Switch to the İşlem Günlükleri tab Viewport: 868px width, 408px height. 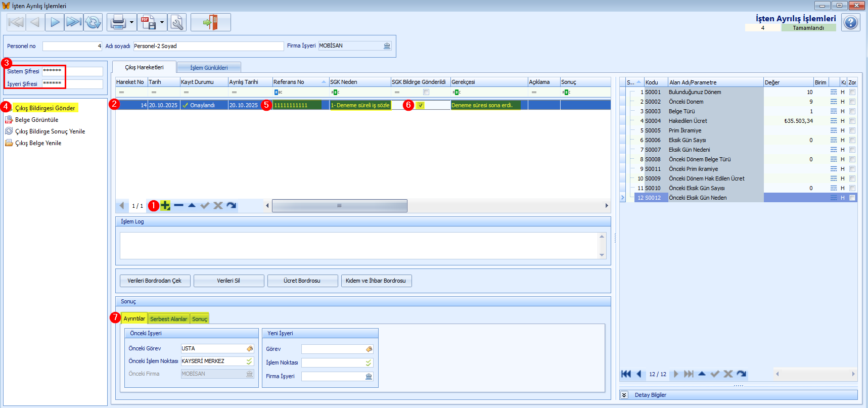pyautogui.click(x=209, y=67)
